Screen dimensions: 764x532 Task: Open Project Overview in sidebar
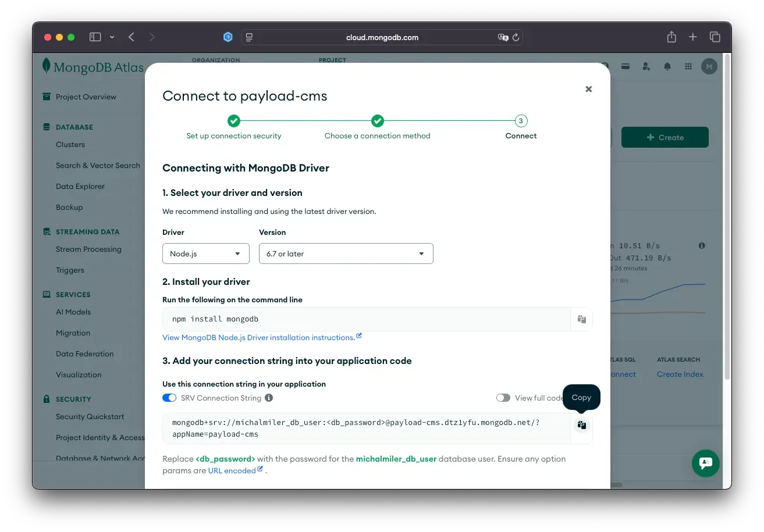point(86,97)
